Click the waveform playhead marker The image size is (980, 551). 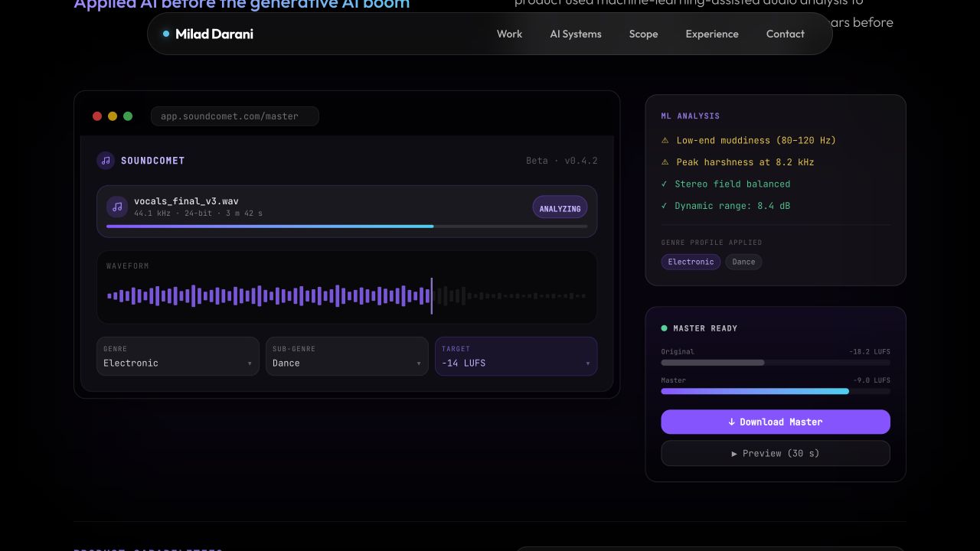[x=432, y=295]
